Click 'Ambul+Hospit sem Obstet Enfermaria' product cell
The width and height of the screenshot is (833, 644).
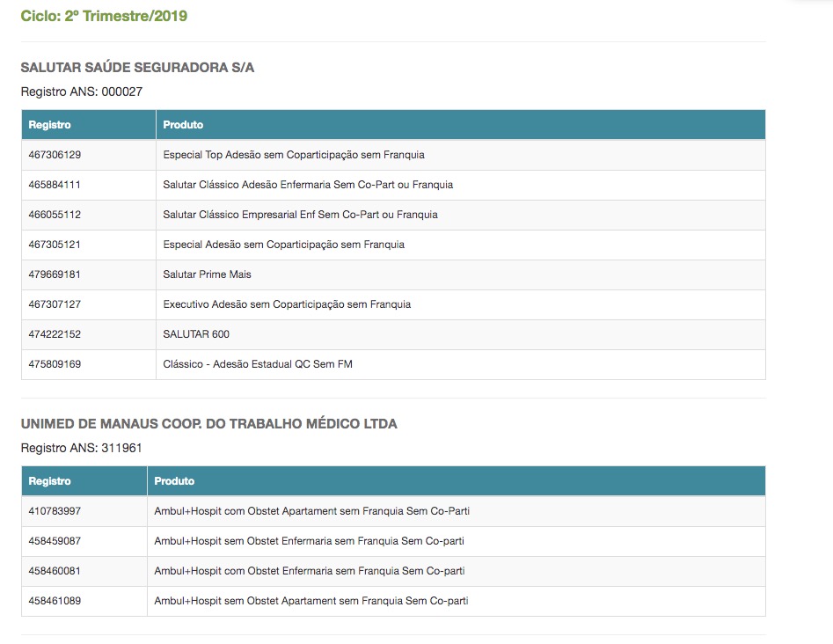pos(309,541)
